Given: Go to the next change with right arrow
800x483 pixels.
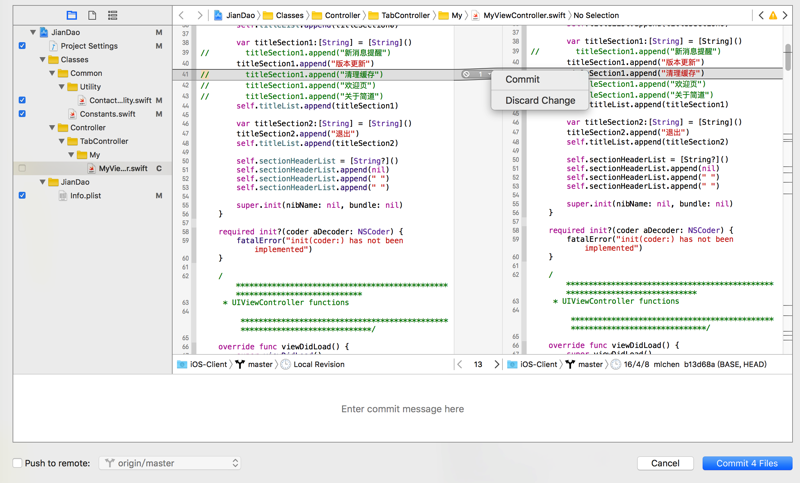Looking at the screenshot, I should (x=496, y=365).
